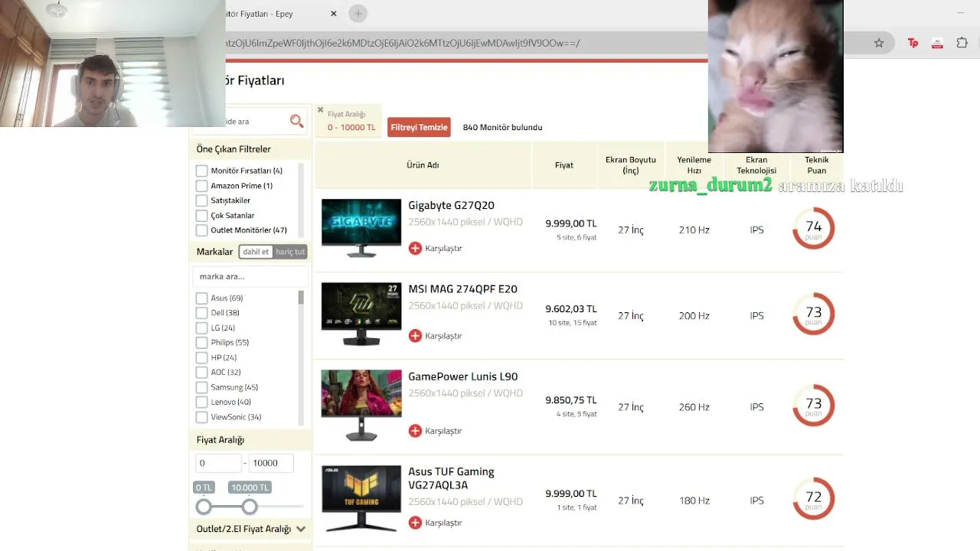Open the MSI MAG 274QPF E20 link

point(462,289)
